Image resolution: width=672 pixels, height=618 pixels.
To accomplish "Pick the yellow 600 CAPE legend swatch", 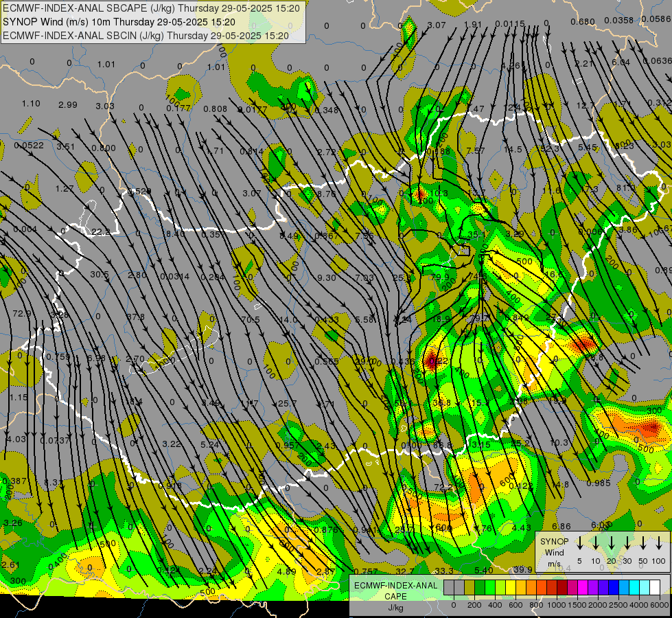I will pyautogui.click(x=511, y=588).
